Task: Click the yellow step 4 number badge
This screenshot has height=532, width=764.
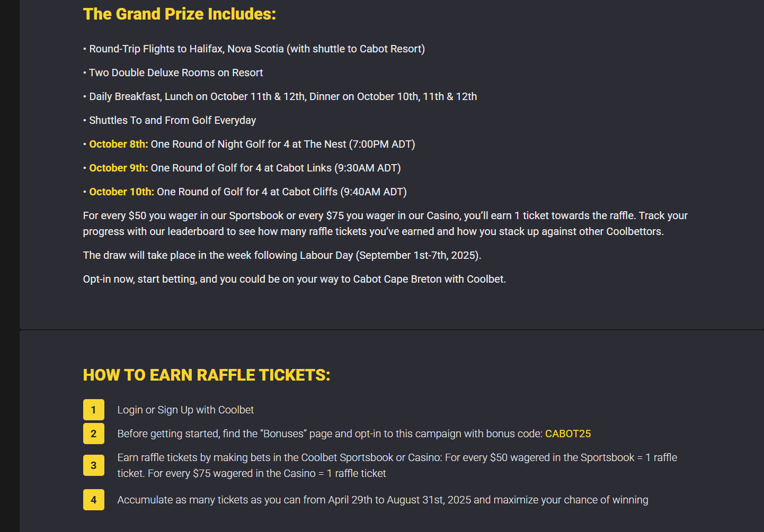Action: coord(94,500)
